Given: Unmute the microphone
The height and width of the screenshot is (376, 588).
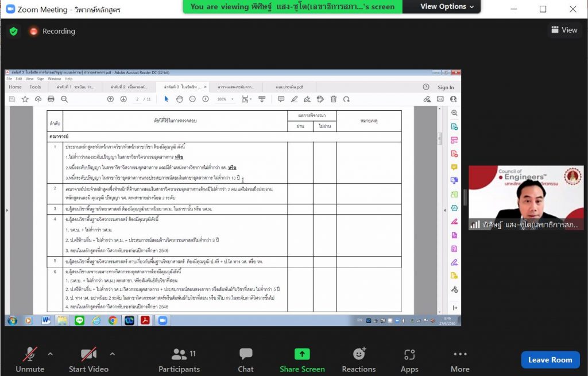Looking at the screenshot, I should [29, 360].
